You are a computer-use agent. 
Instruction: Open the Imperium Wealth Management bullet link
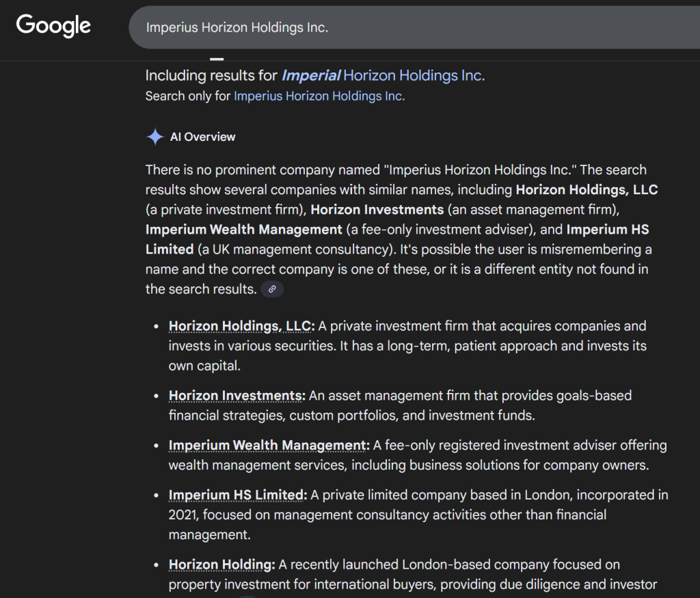tap(269, 446)
